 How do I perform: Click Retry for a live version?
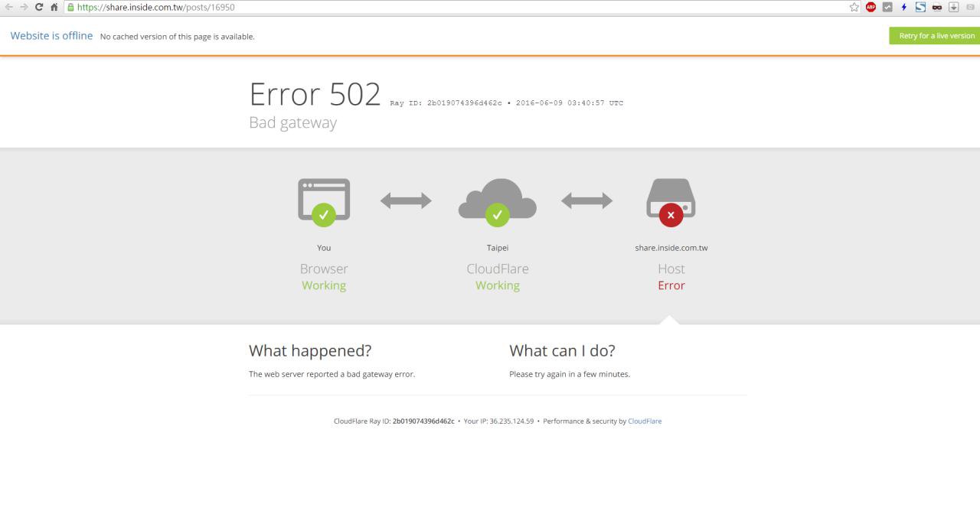pos(934,36)
